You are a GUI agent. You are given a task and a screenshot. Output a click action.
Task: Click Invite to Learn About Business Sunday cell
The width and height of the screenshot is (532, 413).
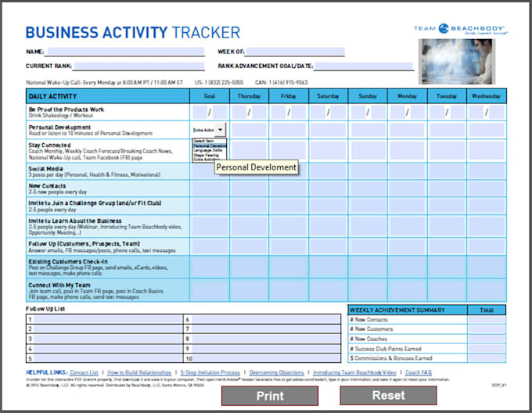click(x=368, y=226)
